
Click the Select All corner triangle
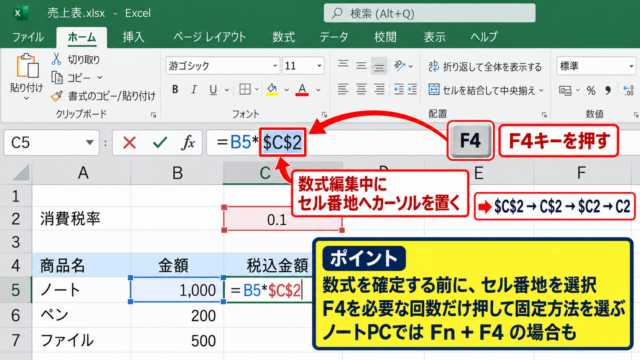tap(21, 173)
